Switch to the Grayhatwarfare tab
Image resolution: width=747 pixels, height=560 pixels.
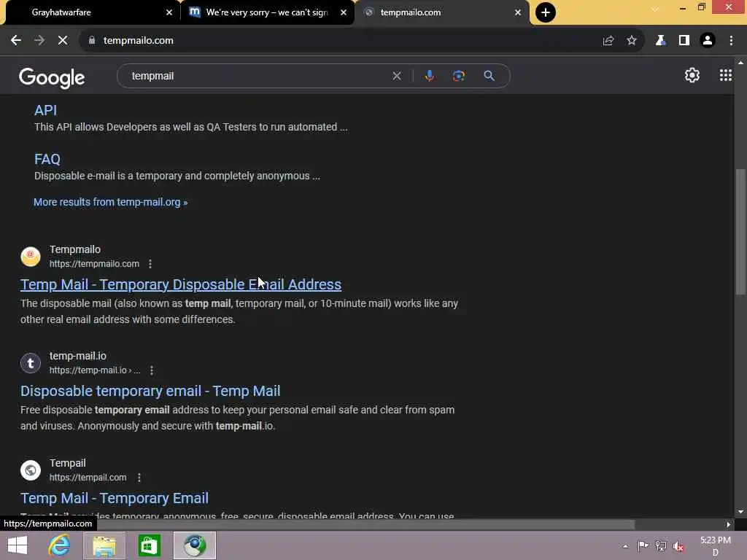coord(90,12)
